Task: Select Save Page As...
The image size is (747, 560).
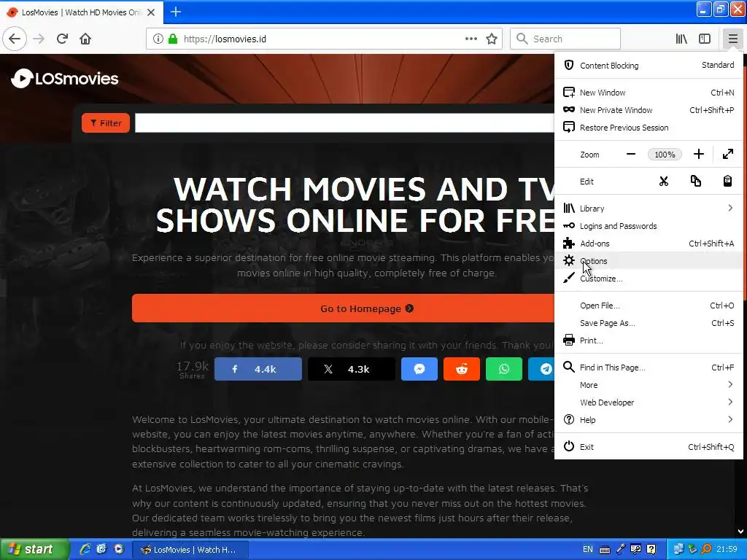Action: pos(649,323)
